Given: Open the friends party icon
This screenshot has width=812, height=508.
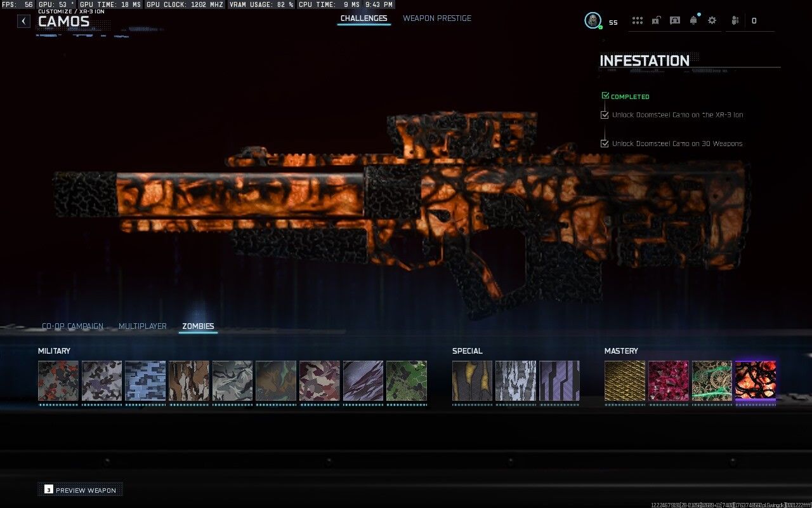Looking at the screenshot, I should coord(735,20).
